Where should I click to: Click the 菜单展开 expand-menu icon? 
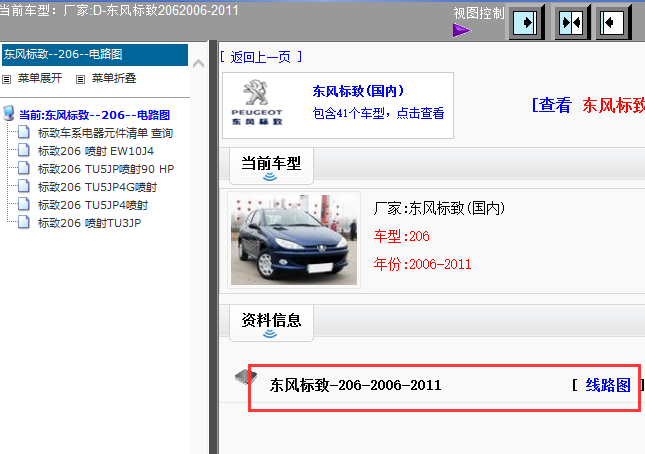7,79
